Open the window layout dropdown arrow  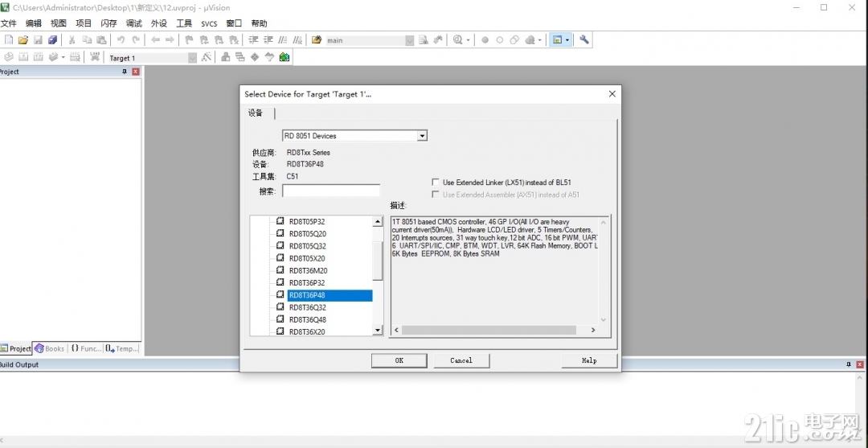coord(567,40)
